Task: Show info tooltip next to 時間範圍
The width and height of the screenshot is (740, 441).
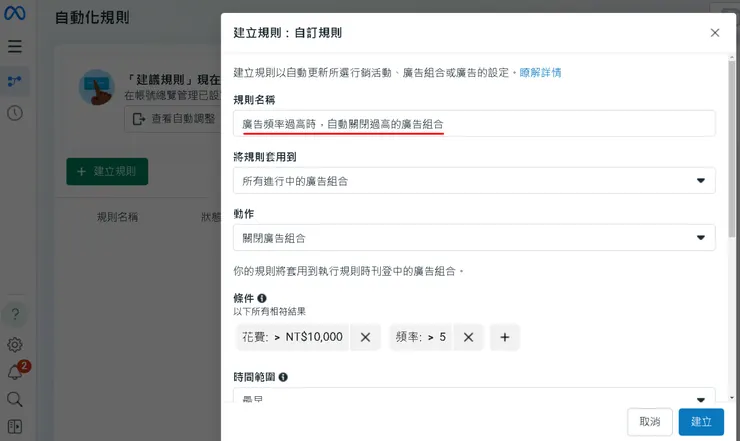Action: 283,377
